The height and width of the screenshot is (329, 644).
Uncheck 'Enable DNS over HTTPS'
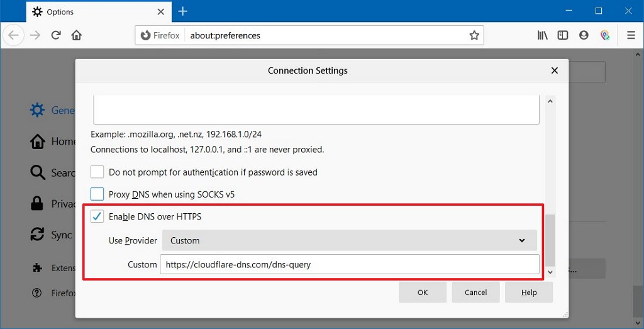click(97, 216)
